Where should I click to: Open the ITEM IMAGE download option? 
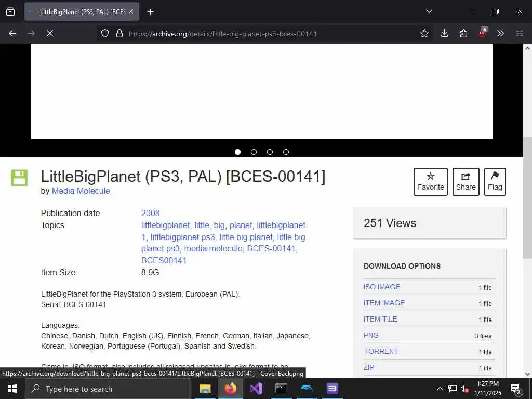coord(384,303)
